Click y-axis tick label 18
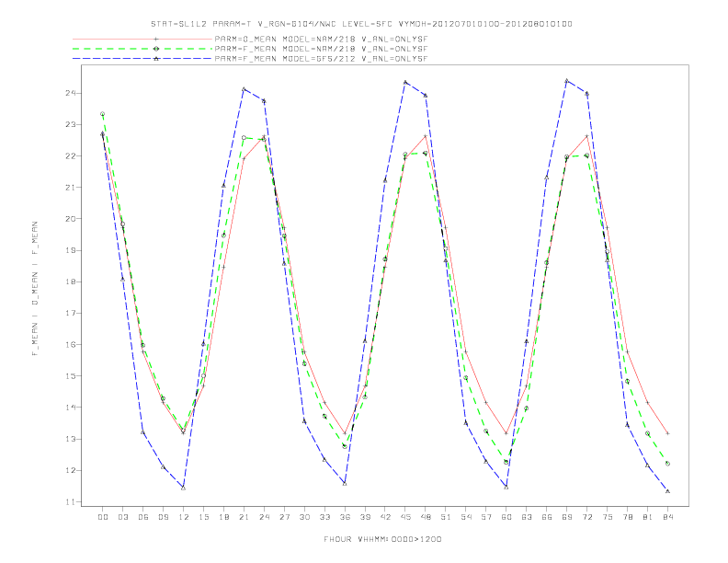Image resolution: width=728 pixels, height=563 pixels. [x=70, y=282]
